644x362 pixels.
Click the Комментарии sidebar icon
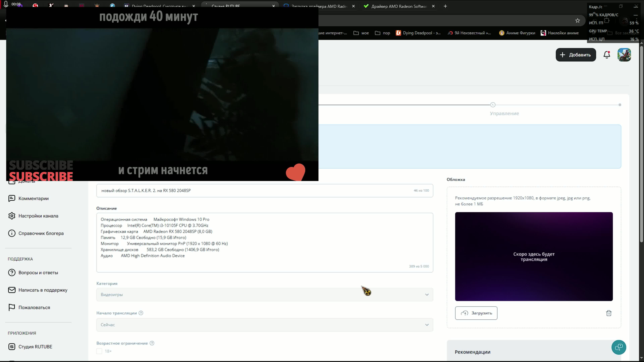pyautogui.click(x=12, y=198)
